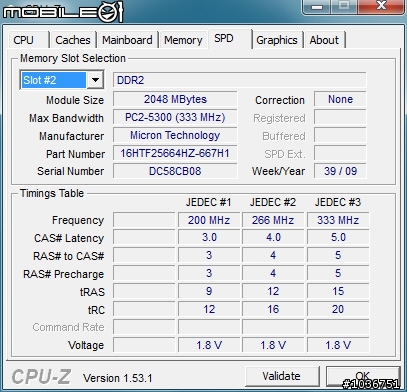The height and width of the screenshot is (392, 407).
Task: Select serial number DC58CB08
Action: (175, 171)
